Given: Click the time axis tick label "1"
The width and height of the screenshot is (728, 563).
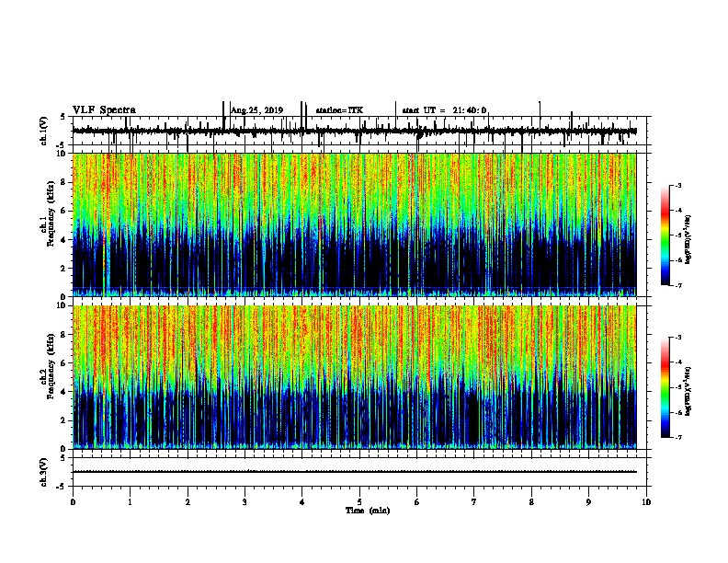Looking at the screenshot, I should [130, 502].
